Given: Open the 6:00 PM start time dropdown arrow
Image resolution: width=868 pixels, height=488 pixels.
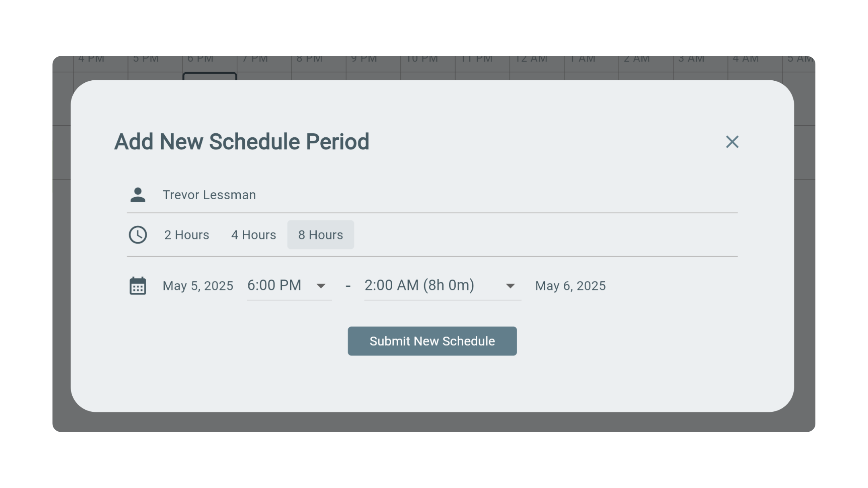Looking at the screenshot, I should click(x=321, y=286).
